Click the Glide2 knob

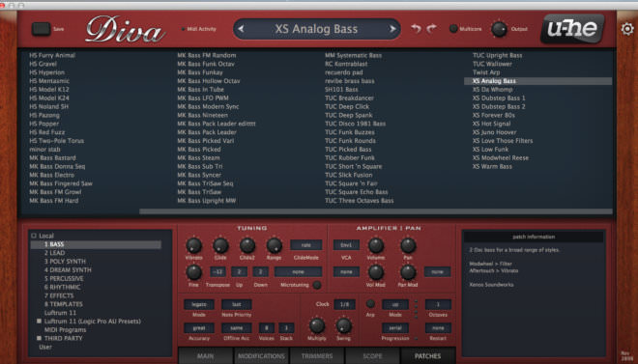pyautogui.click(x=247, y=246)
